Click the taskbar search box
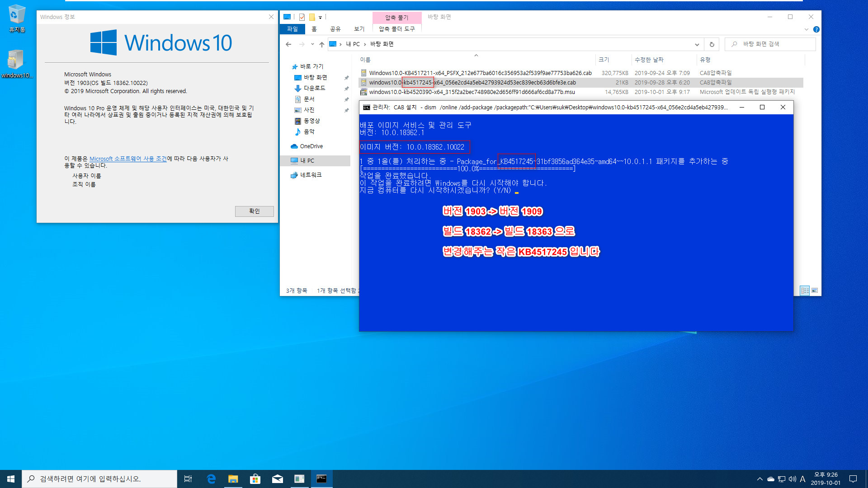Viewport: 868px width, 488px height. click(99, 479)
